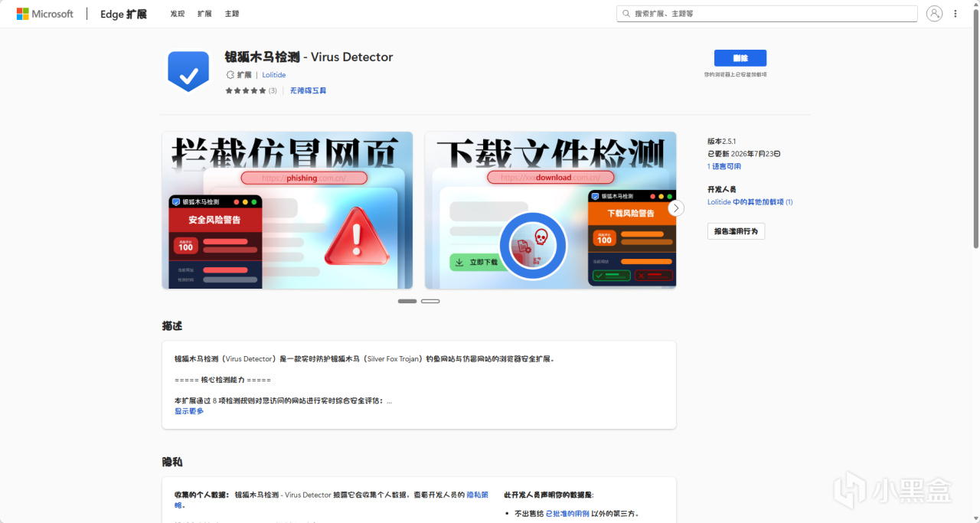
Task: Click the star rating (3) reviews
Action: 251,90
